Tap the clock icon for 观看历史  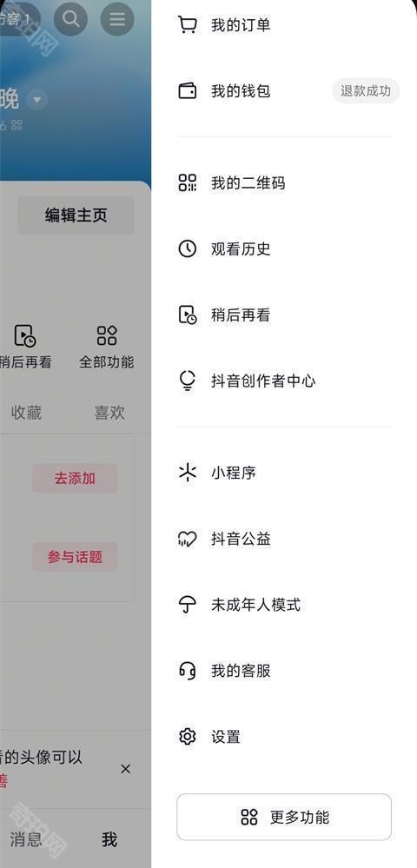tap(187, 248)
